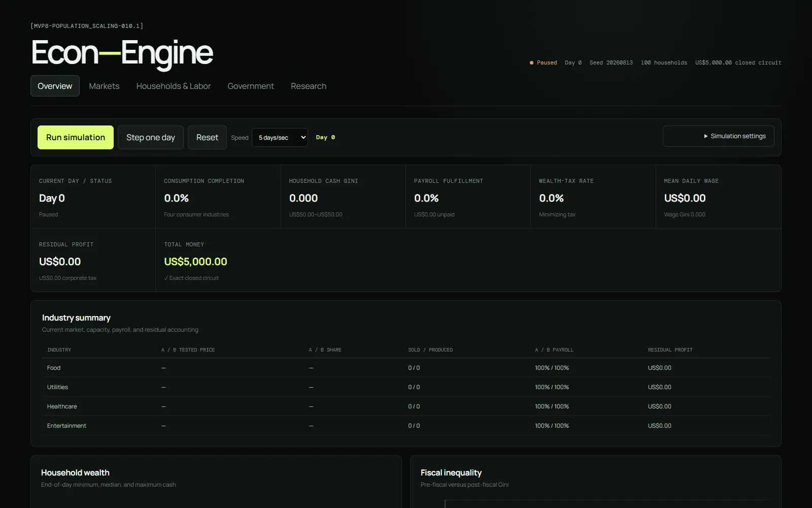
Task: Click green 'Day 0' beside speed selector
Action: click(325, 137)
